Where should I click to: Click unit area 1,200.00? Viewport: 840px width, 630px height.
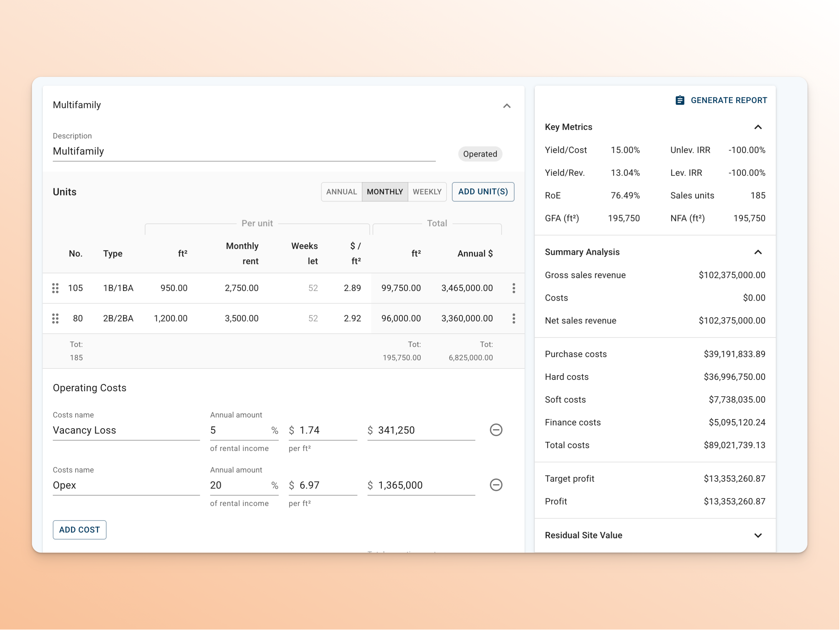click(x=170, y=318)
